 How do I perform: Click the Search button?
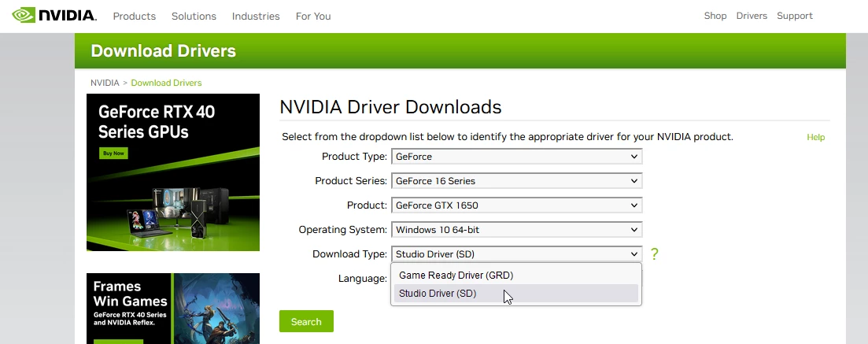306,321
